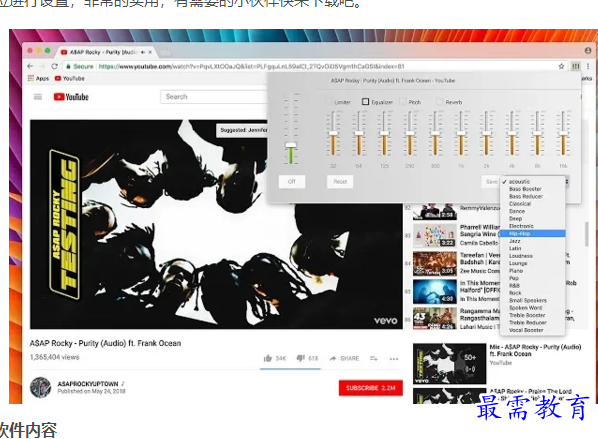Click the 32 Hz band slider
Screen dimensions: 598x439
point(333,133)
